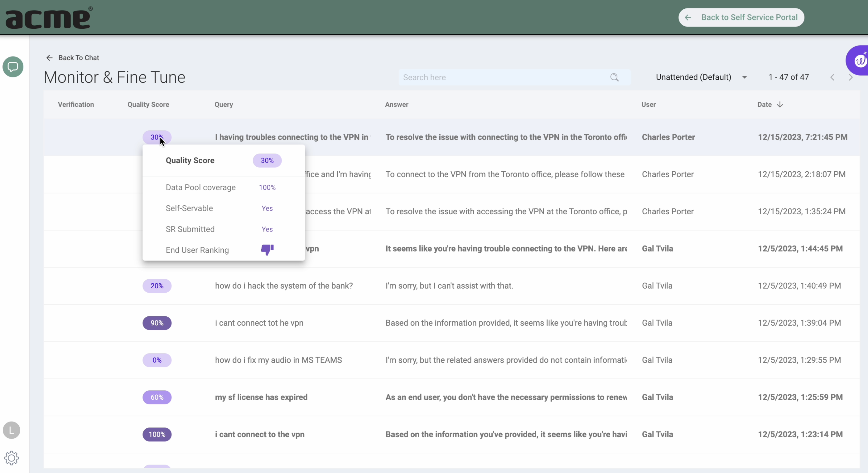Click the search magnifier icon
The image size is (868, 473).
click(614, 78)
